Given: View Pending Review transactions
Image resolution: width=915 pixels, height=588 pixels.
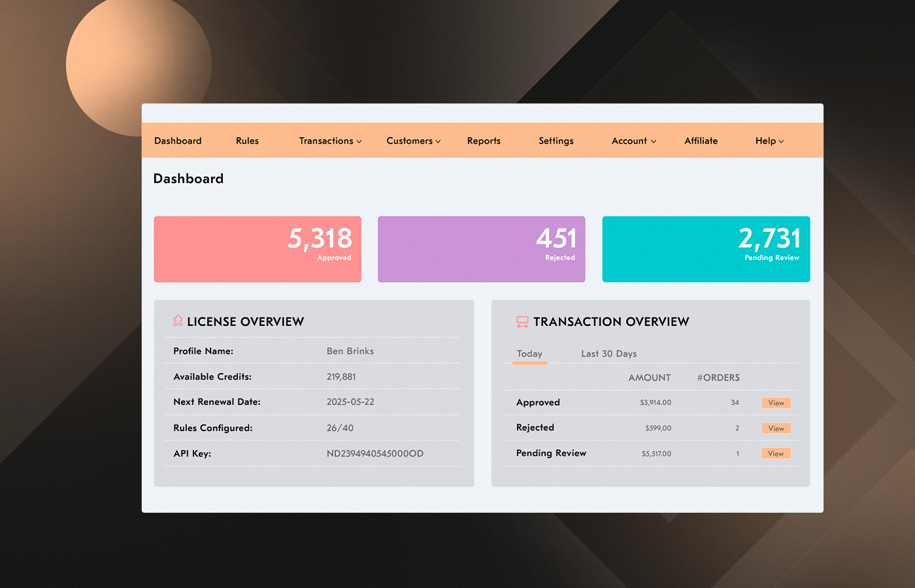Looking at the screenshot, I should tap(776, 453).
